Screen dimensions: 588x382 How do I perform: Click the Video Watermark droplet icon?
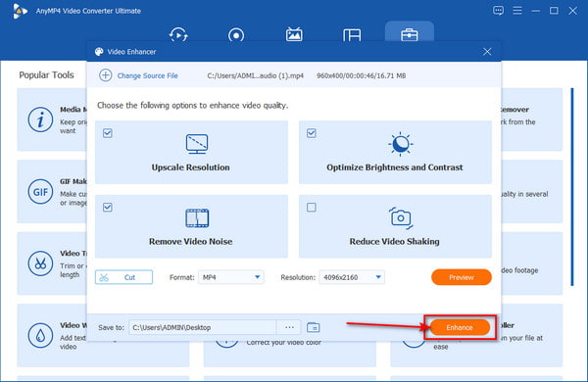40,336
